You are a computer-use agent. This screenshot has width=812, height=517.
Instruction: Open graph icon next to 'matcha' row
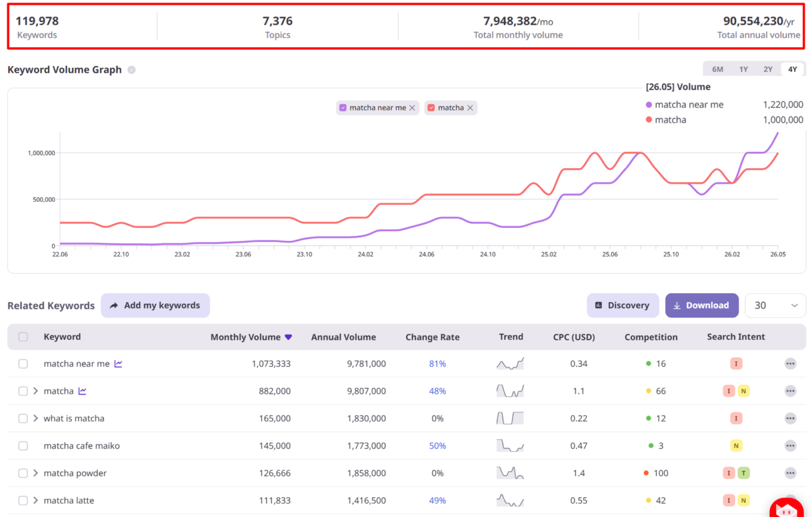click(82, 391)
